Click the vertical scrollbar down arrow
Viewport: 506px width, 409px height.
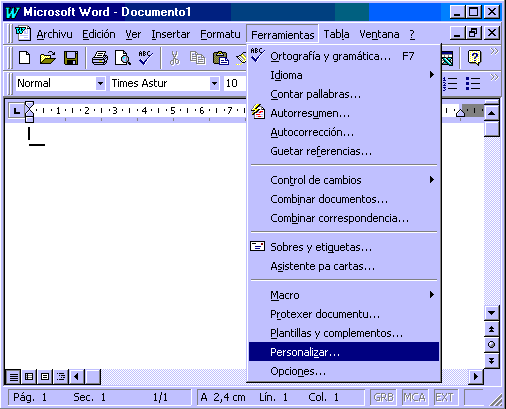click(491, 313)
